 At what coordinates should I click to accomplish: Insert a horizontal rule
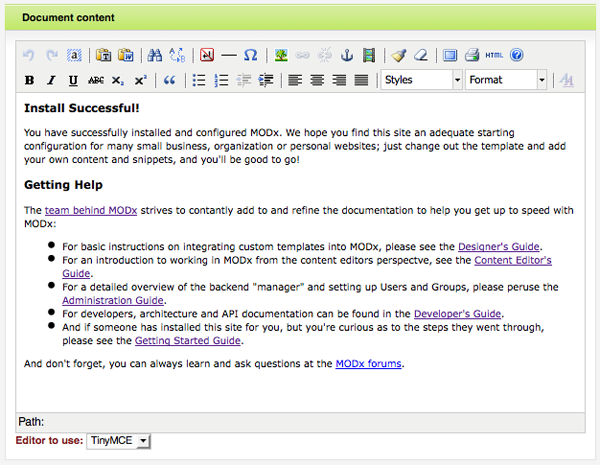pos(229,55)
